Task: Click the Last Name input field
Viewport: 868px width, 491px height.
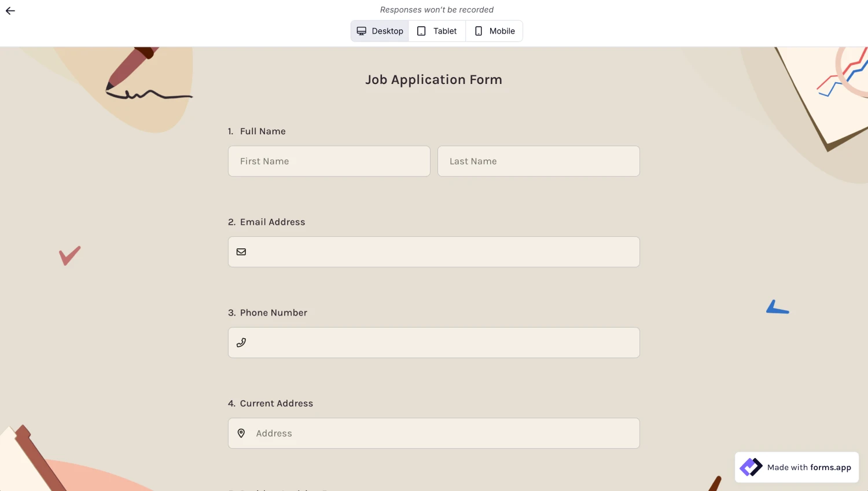Action: pyautogui.click(x=539, y=162)
